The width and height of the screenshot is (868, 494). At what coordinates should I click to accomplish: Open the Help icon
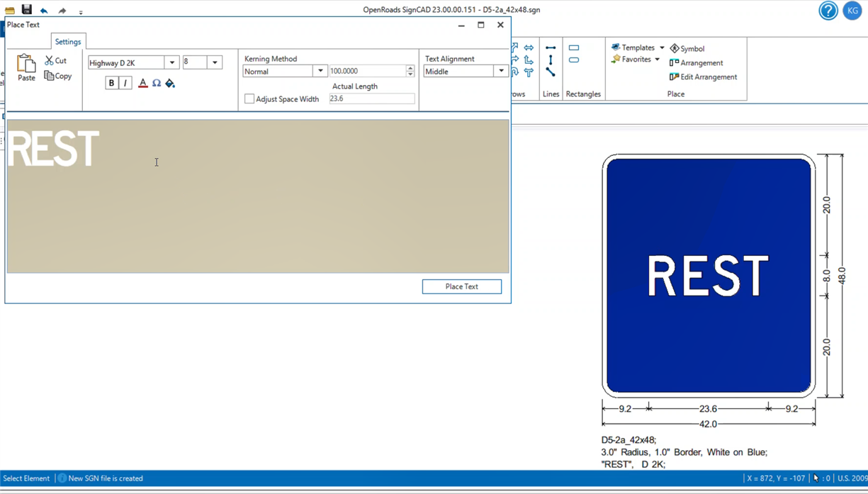tap(828, 11)
